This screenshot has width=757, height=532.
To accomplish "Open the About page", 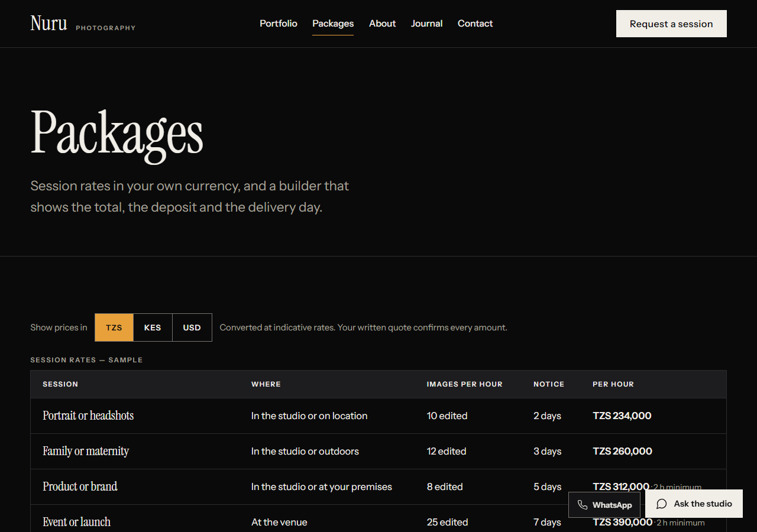I will click(x=383, y=24).
